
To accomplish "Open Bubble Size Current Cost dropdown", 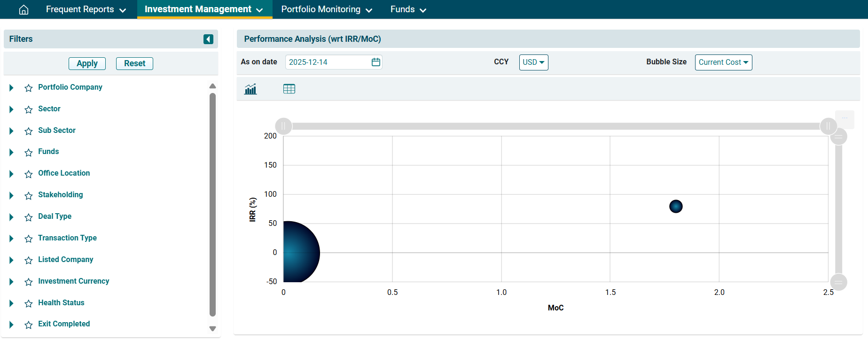I will pos(723,62).
